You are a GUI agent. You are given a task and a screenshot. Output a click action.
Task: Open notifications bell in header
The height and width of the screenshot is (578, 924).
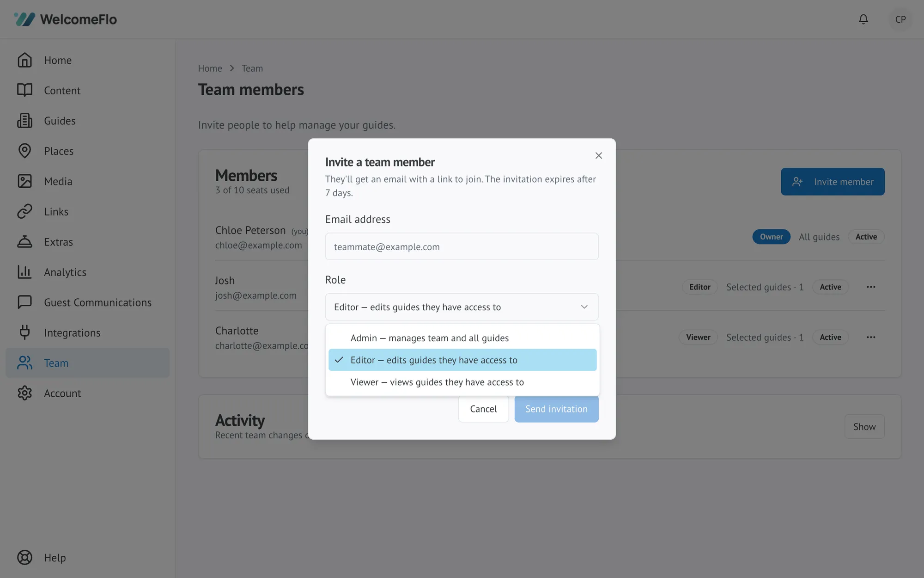click(x=863, y=19)
